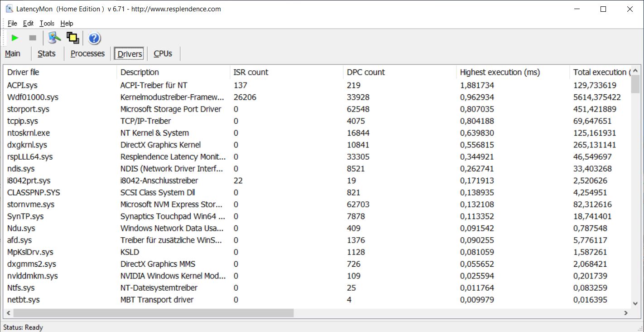644x332 pixels.
Task: Select the rspLLL64.sys driver row
Action: pyautogui.click(x=317, y=157)
